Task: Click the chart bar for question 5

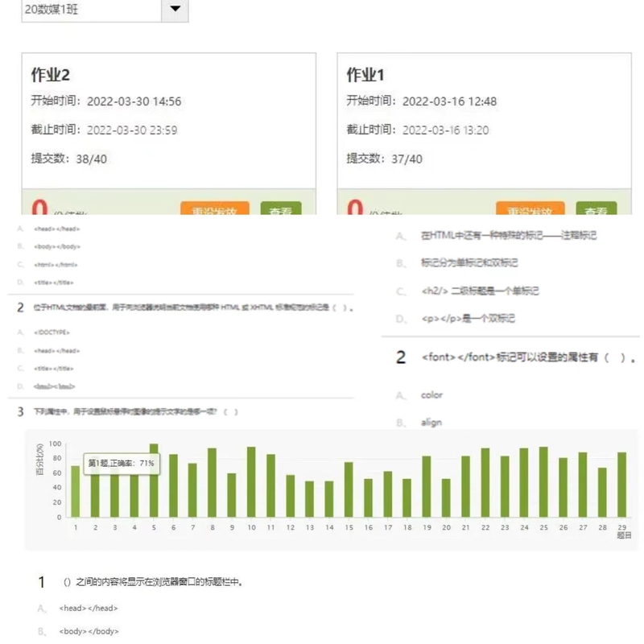Action: coord(154,481)
